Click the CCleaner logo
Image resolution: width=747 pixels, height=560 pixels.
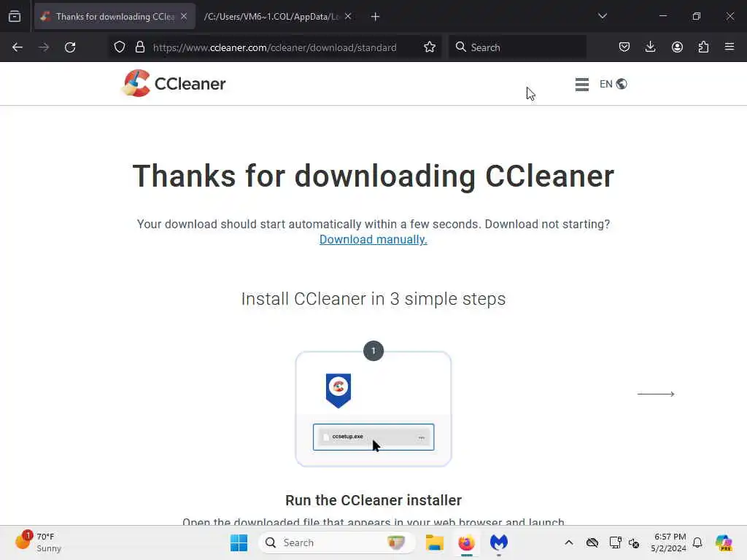[x=174, y=83]
